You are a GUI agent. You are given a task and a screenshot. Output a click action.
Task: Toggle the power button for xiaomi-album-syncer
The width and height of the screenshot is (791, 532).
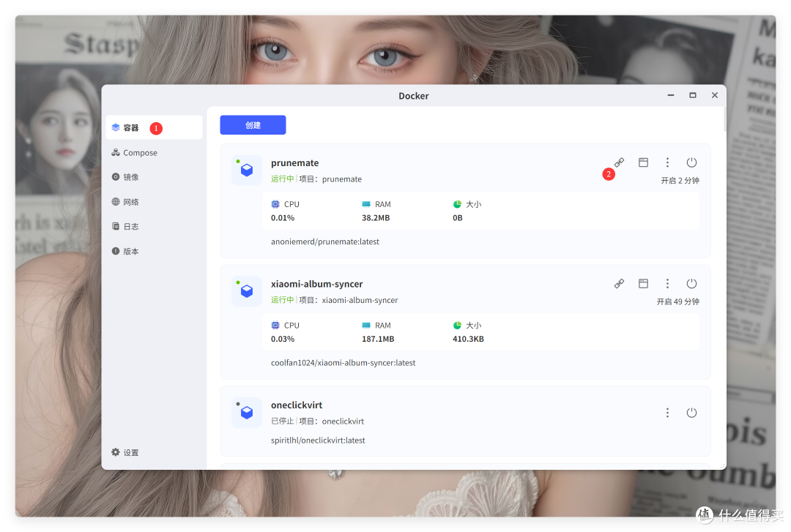click(691, 283)
